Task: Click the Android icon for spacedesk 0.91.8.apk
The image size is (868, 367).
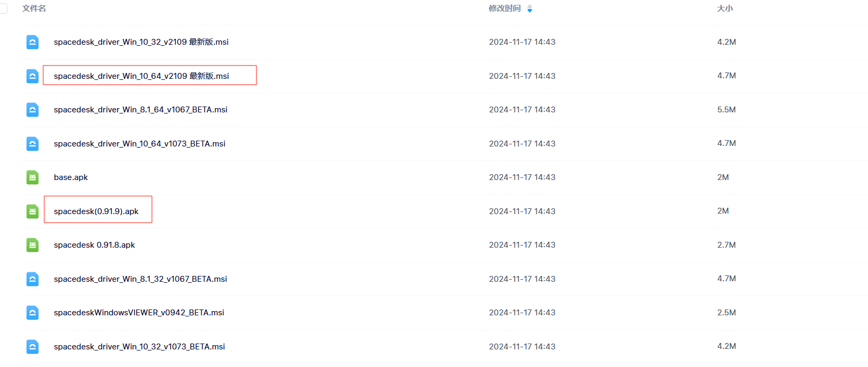Action: tap(33, 245)
